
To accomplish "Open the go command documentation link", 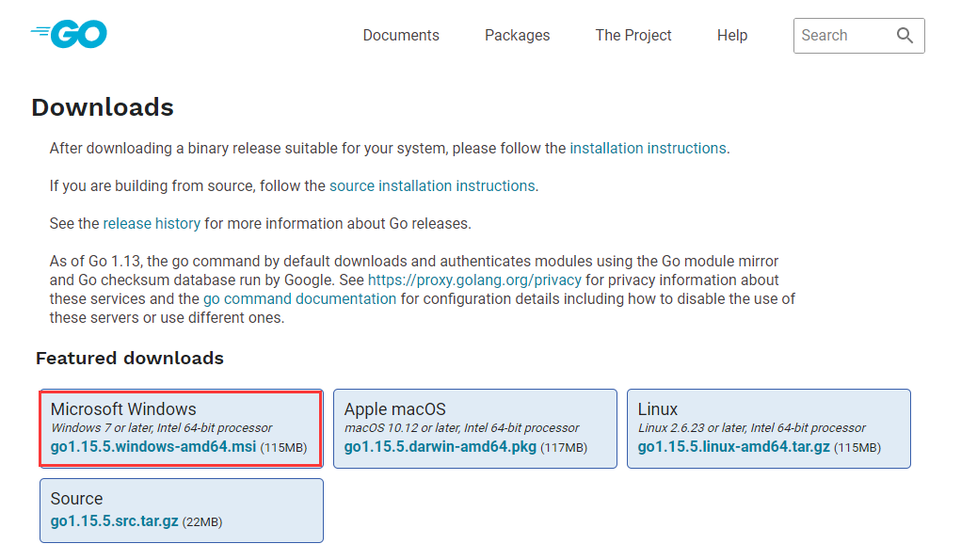I will click(x=299, y=299).
